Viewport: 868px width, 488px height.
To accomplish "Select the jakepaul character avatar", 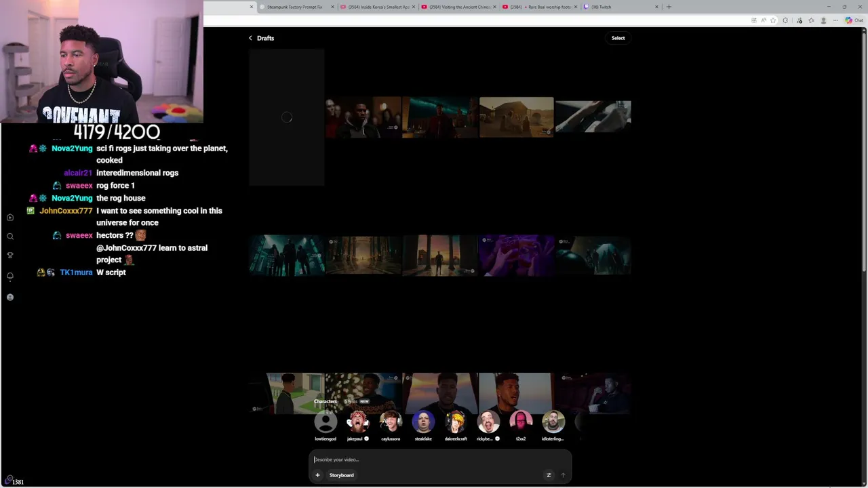I will tap(358, 422).
